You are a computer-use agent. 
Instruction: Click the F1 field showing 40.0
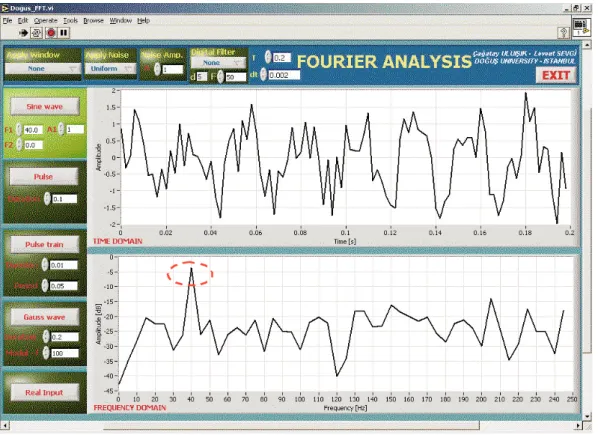33,130
